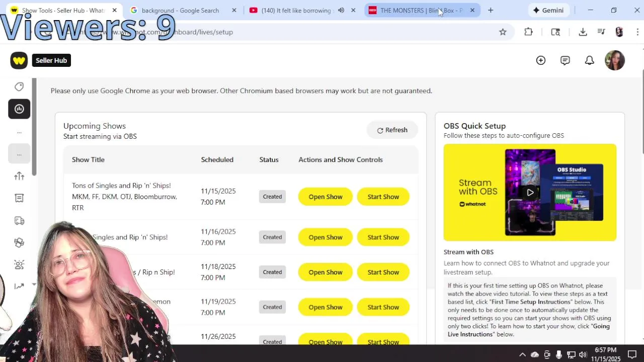Open the tag-shaped listings icon in sidebar
The height and width of the screenshot is (362, 644).
(x=19, y=87)
